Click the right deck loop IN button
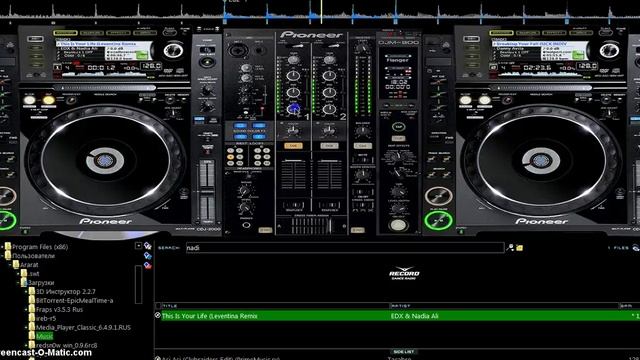This screenshot has width=640, height=360. 466,100
